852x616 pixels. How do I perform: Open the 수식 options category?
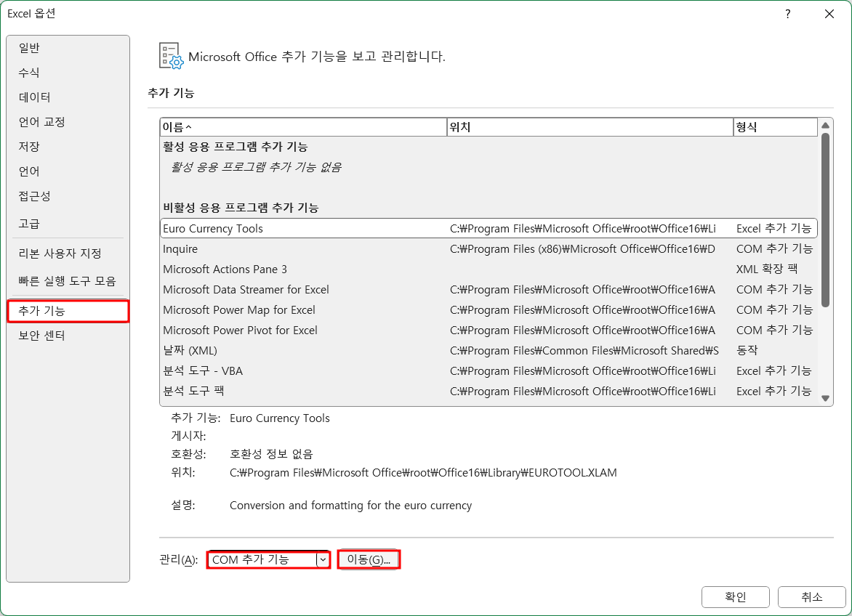tap(68, 73)
